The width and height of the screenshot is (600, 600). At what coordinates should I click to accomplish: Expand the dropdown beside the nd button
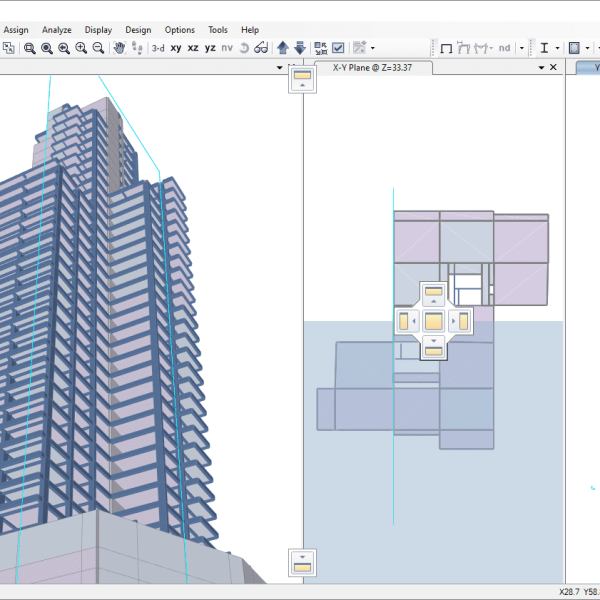pos(521,48)
